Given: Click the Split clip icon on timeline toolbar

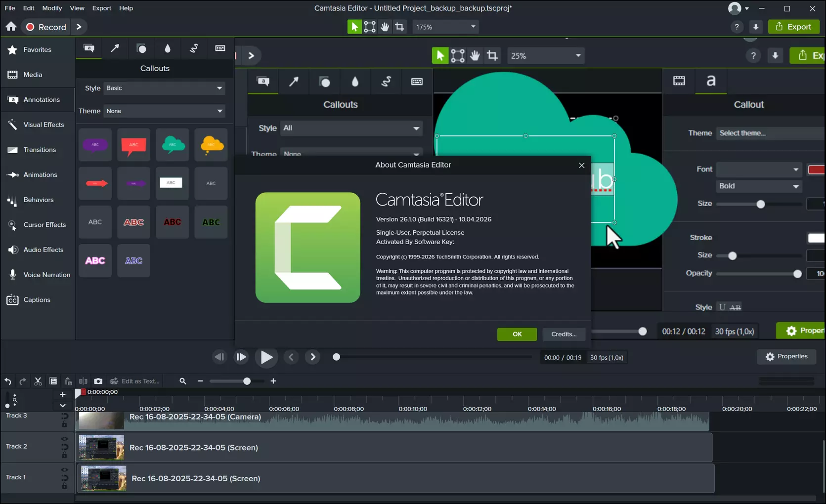Looking at the screenshot, I should pos(83,381).
